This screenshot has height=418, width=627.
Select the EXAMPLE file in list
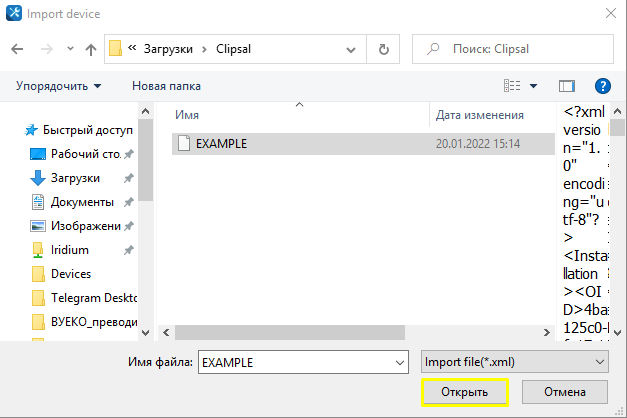(221, 143)
